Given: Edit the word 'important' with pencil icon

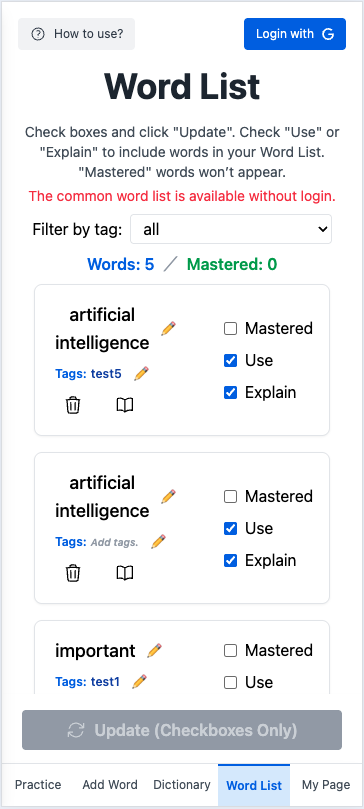Looking at the screenshot, I should (154, 651).
